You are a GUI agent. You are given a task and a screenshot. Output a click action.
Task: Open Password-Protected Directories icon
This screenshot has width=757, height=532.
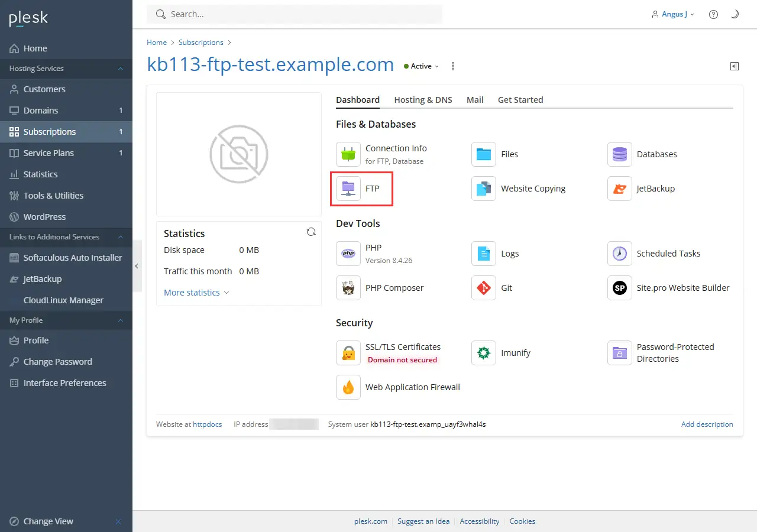[x=620, y=353]
